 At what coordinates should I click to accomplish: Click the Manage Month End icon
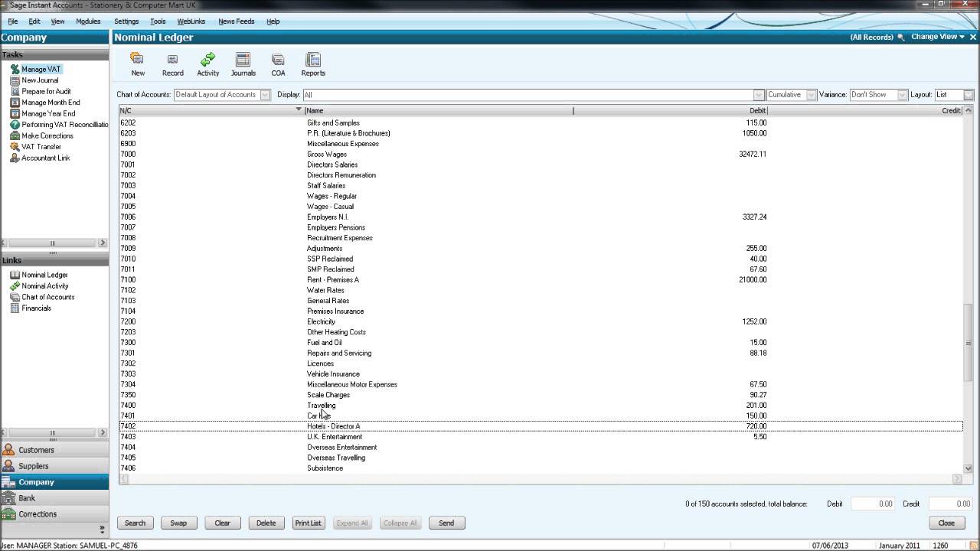pyautogui.click(x=15, y=103)
